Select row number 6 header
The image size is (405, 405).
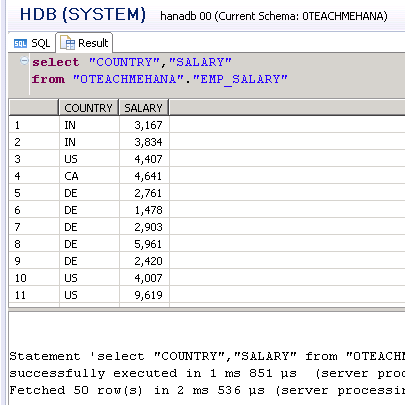pyautogui.click(x=34, y=210)
